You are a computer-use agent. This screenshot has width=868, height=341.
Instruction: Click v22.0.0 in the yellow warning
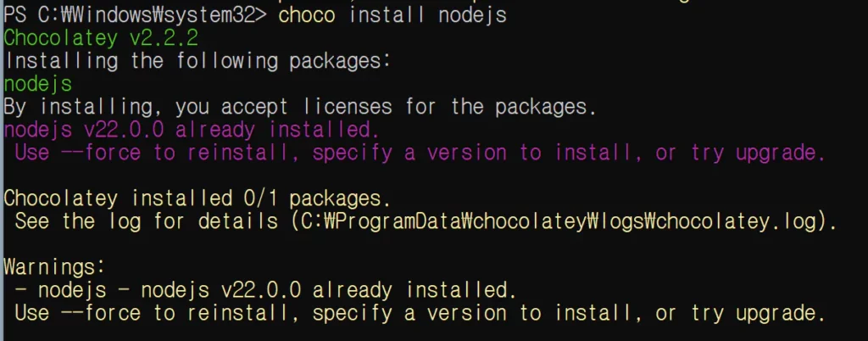click(258, 291)
